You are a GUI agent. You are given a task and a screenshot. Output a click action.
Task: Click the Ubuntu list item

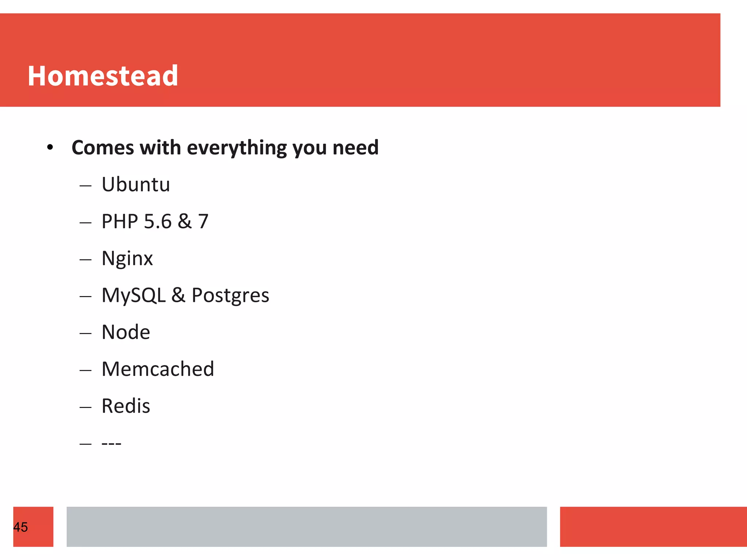pyautogui.click(x=136, y=184)
